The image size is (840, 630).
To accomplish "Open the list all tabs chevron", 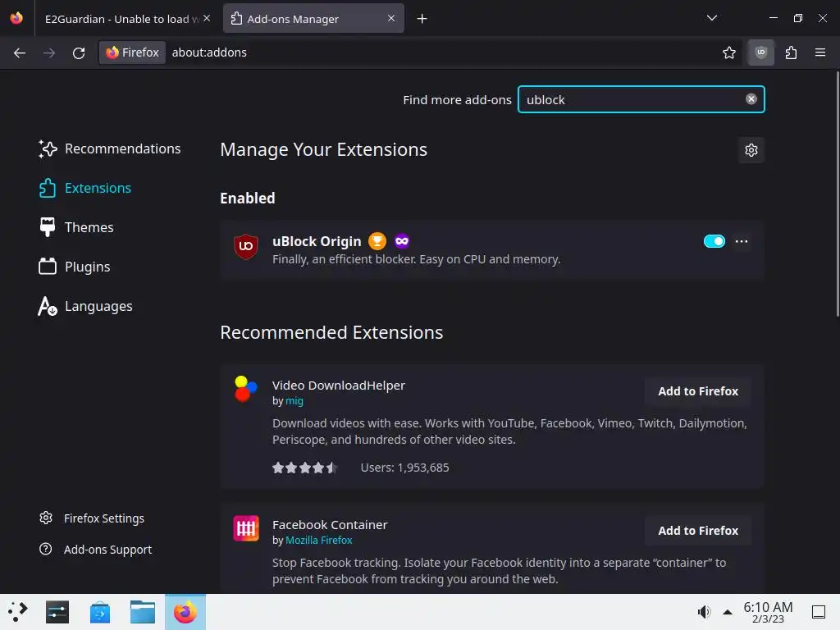I will pyautogui.click(x=712, y=18).
